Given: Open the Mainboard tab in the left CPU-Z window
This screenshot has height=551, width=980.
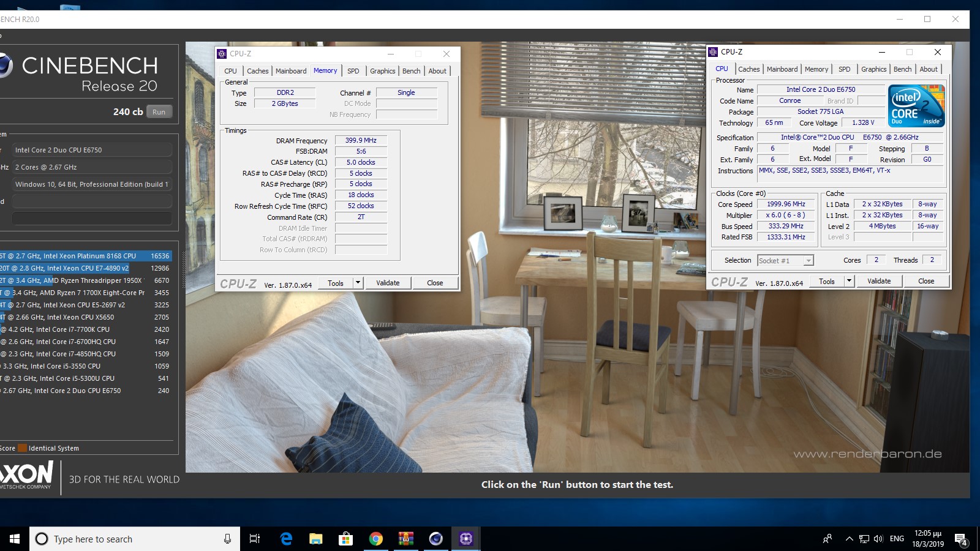Looking at the screenshot, I should [291, 71].
